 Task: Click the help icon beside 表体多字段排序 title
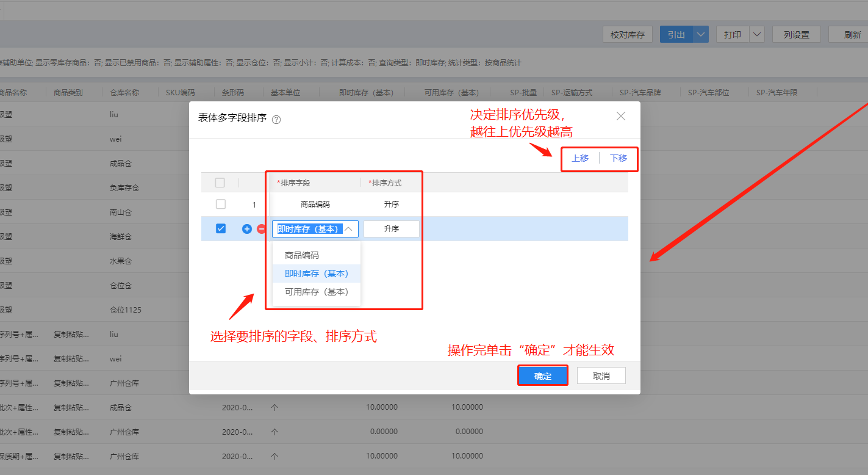pos(276,120)
